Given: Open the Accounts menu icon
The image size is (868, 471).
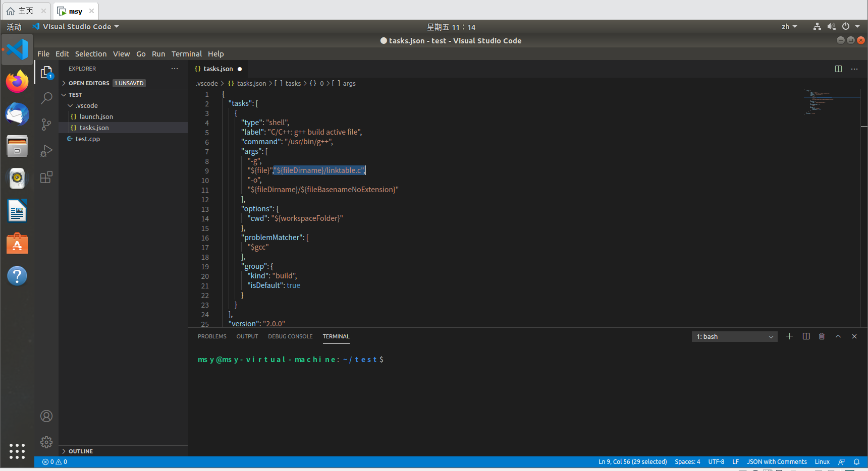Looking at the screenshot, I should pyautogui.click(x=46, y=416).
